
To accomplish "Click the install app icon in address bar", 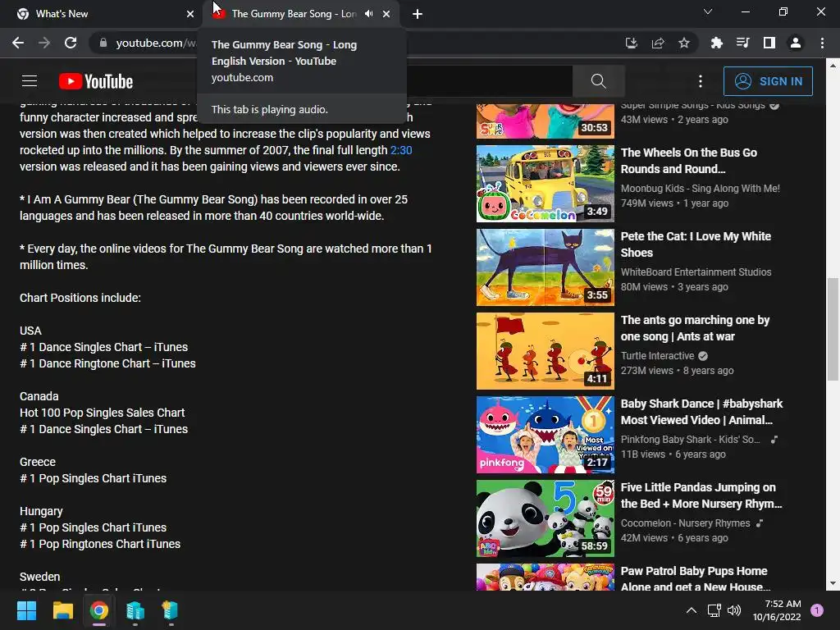I will click(x=631, y=43).
